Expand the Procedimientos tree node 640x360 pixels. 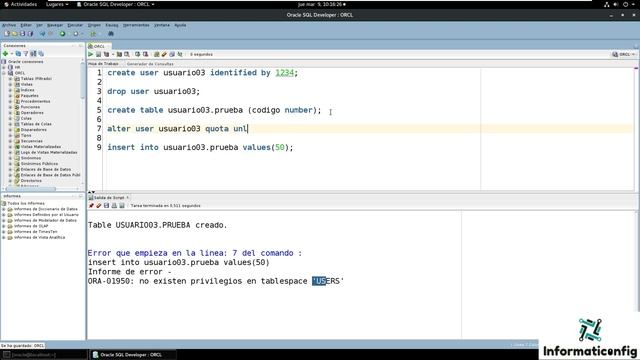pyautogui.click(x=11, y=101)
